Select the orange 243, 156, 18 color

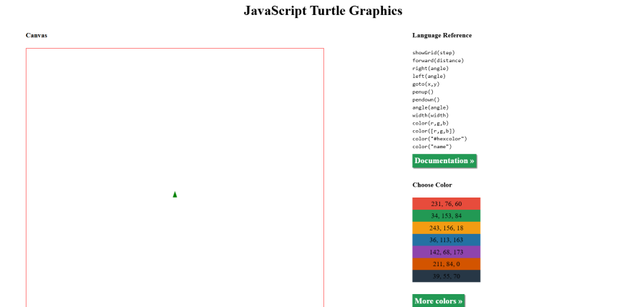point(446,228)
